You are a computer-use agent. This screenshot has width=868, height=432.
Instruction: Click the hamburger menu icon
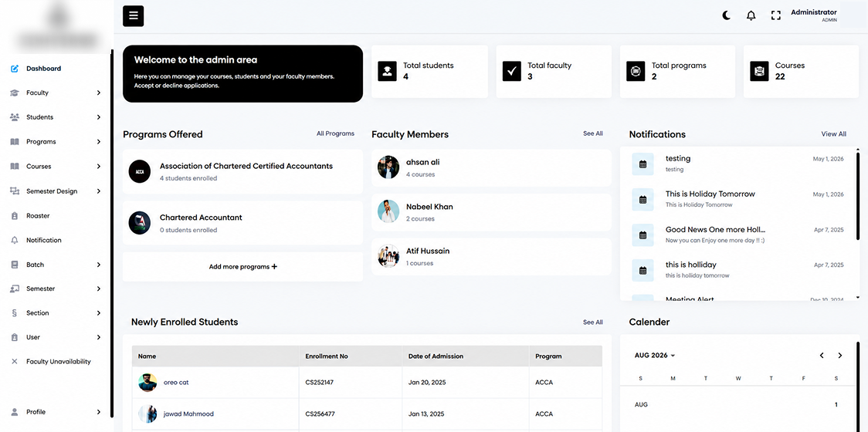134,16
